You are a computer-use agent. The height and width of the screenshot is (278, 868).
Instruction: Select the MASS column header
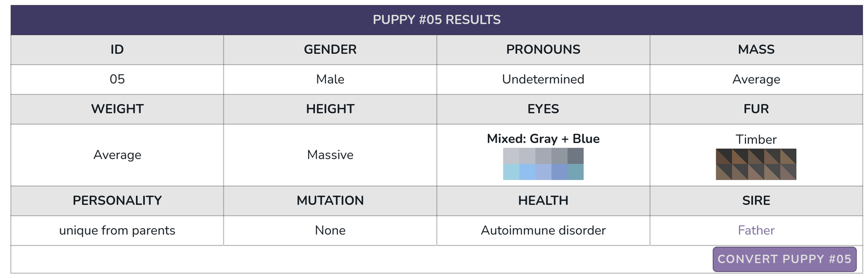pos(756,50)
